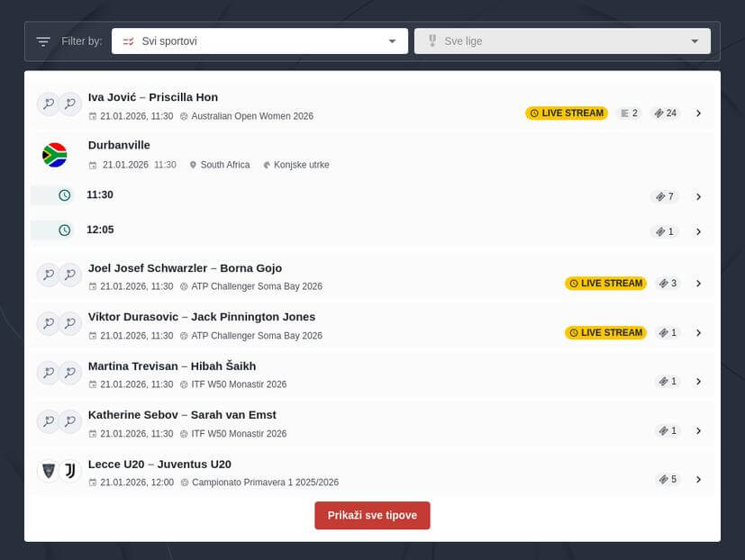Open LIVE STREAM for Schwarzler – Gojo

click(x=606, y=284)
